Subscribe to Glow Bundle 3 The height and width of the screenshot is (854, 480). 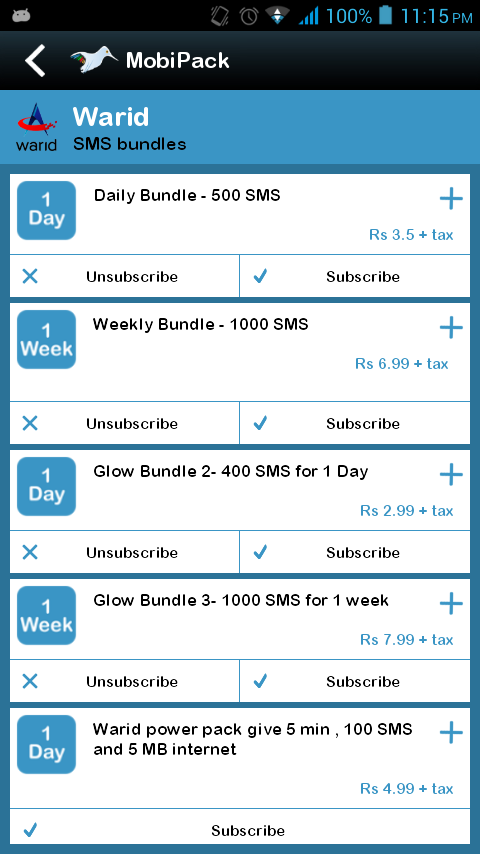coord(355,681)
